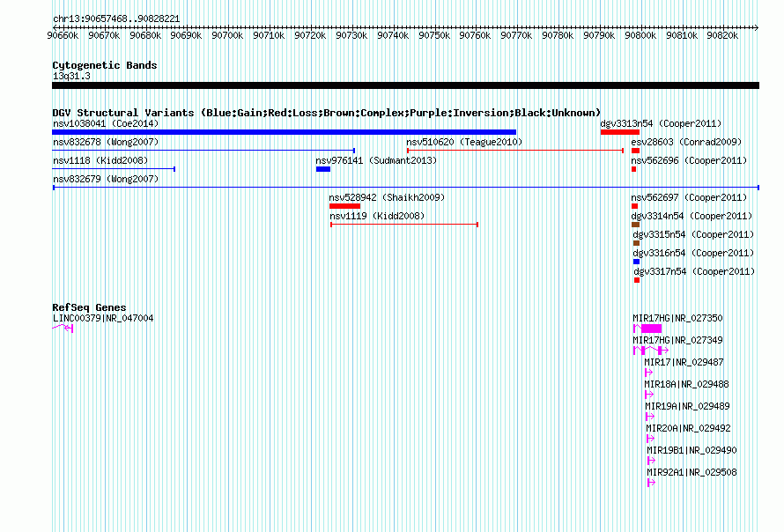Screen dimensions: 784x532
Task: Click the 90800k ruler tick label
Action: point(640,35)
